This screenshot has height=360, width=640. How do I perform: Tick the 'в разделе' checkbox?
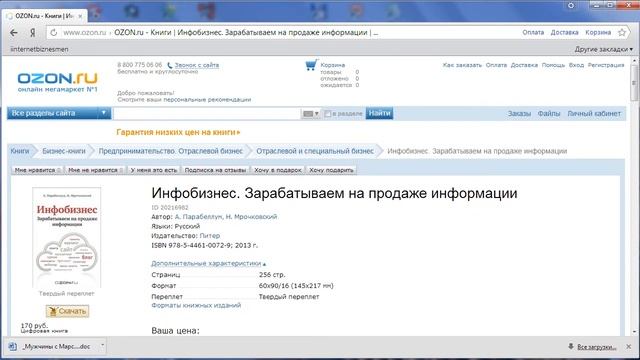(x=327, y=113)
